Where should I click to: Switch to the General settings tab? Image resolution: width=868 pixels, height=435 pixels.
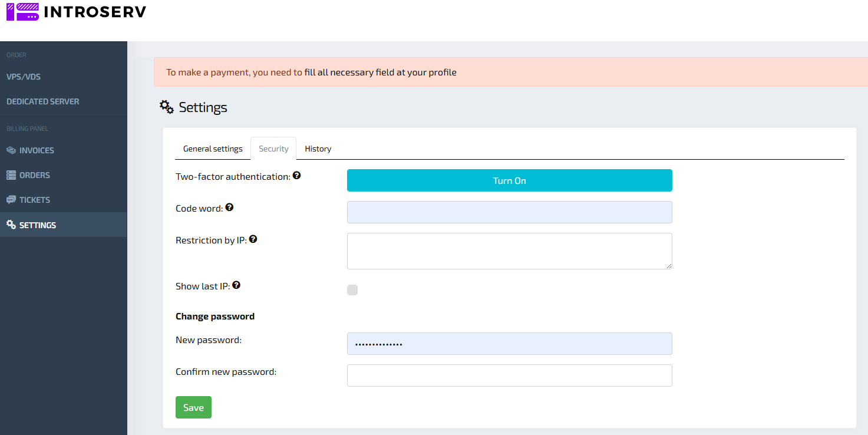click(213, 149)
